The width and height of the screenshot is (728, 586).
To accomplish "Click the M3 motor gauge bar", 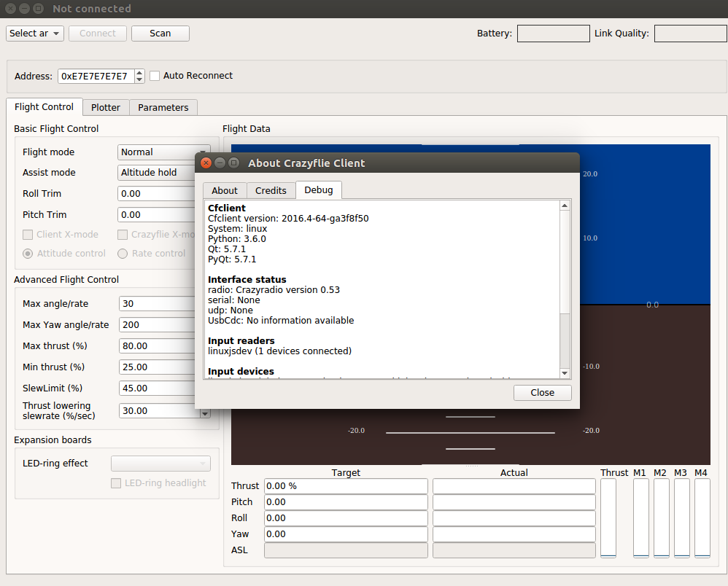I will pos(681,517).
